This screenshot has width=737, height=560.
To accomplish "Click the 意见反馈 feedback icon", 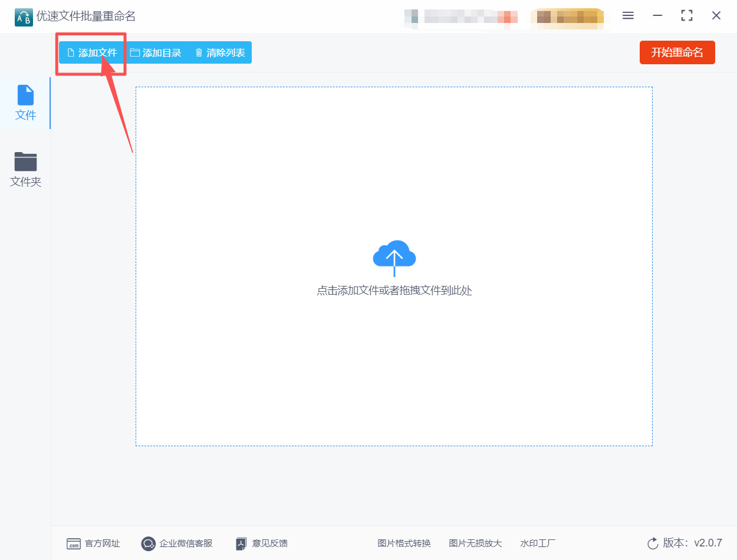I will click(241, 543).
